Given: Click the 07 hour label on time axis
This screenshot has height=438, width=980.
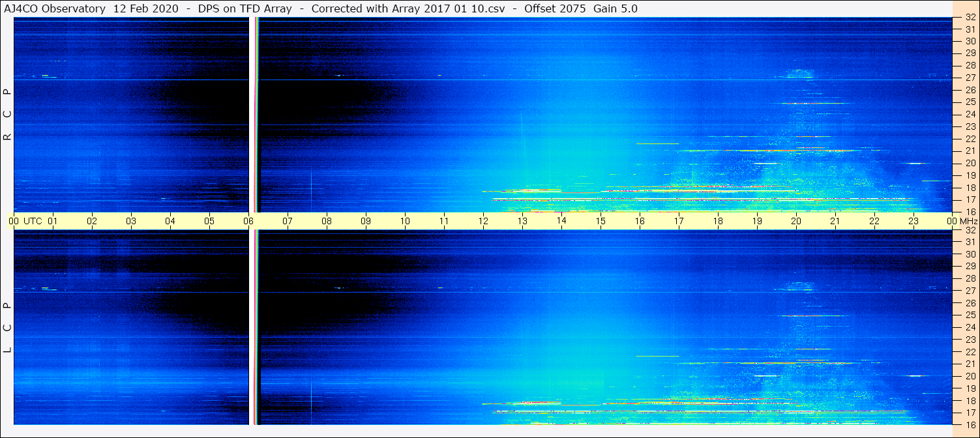Looking at the screenshot, I should click(x=288, y=221).
